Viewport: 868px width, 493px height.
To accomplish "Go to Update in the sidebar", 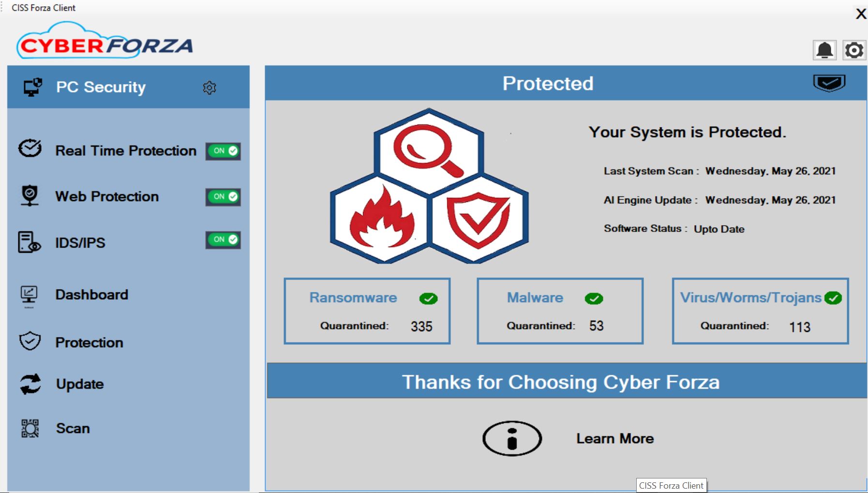I will click(x=80, y=384).
